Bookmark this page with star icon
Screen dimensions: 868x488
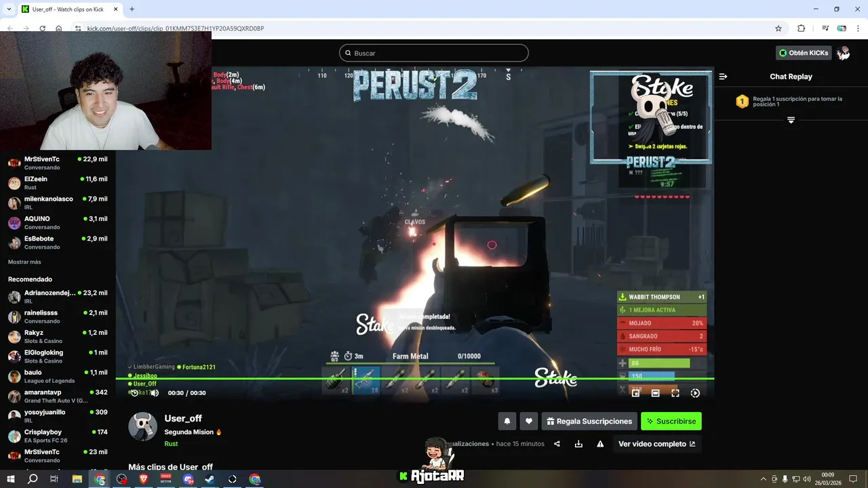pos(778,28)
